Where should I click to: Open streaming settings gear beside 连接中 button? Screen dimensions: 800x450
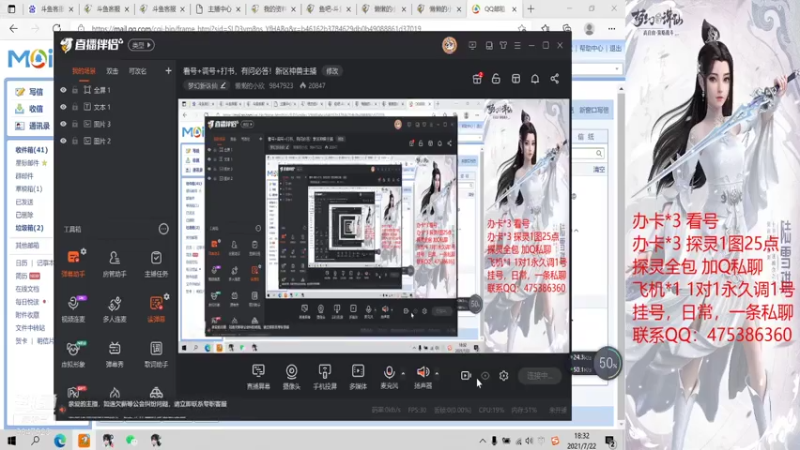pyautogui.click(x=504, y=376)
